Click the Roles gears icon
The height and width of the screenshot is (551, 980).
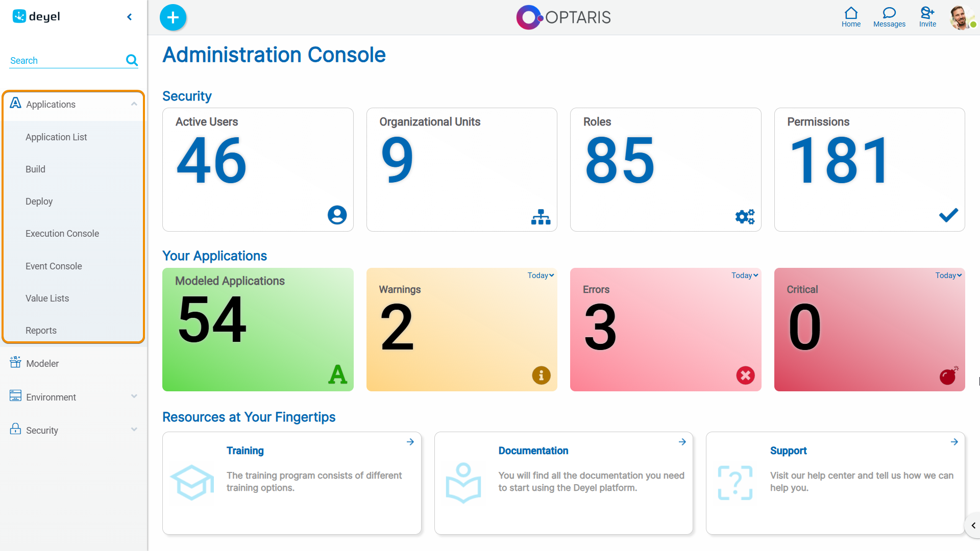click(745, 216)
